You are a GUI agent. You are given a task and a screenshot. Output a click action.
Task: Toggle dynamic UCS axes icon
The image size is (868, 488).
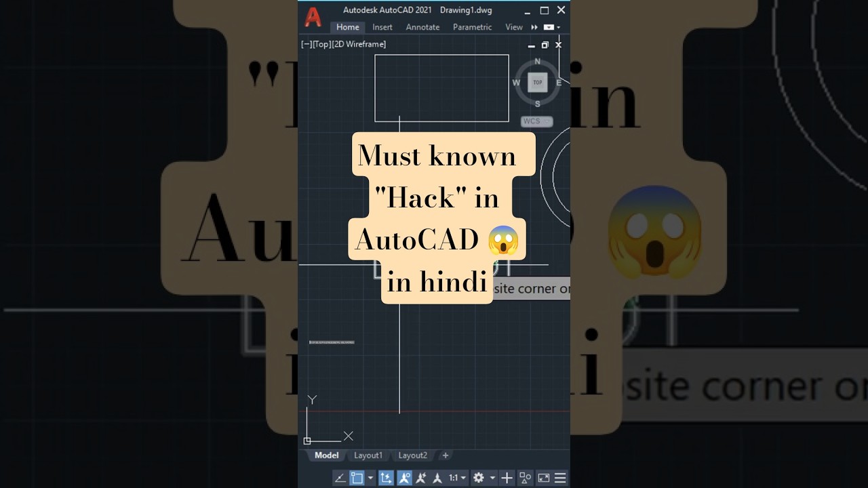(x=386, y=478)
